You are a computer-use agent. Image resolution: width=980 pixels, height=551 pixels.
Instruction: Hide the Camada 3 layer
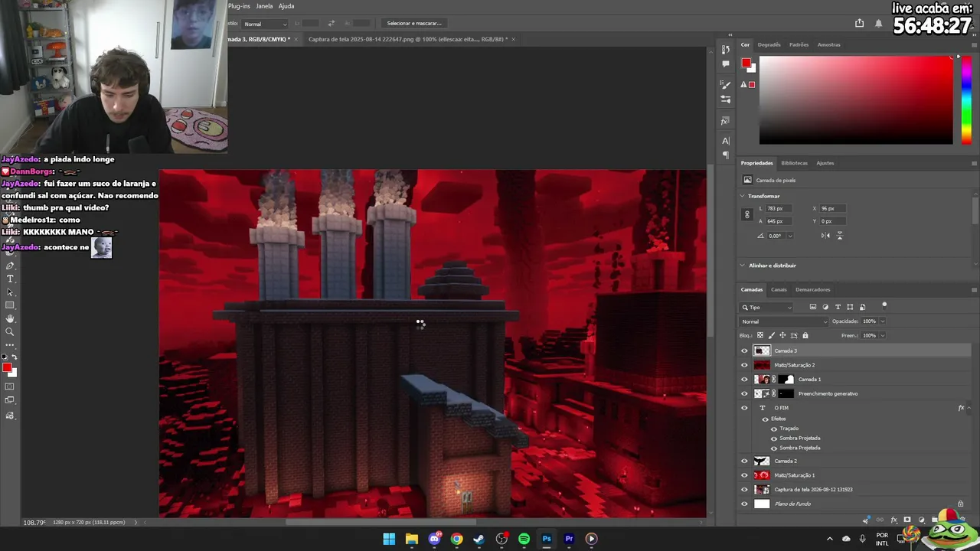pos(744,350)
